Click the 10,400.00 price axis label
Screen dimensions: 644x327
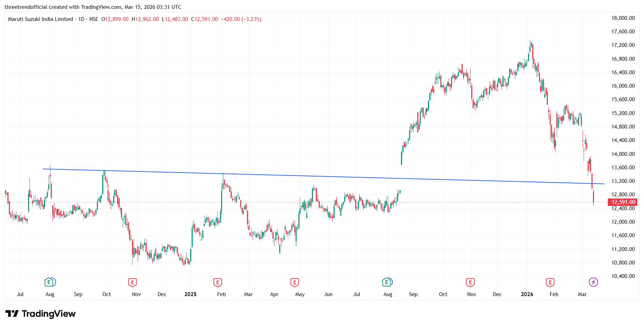tap(623, 276)
